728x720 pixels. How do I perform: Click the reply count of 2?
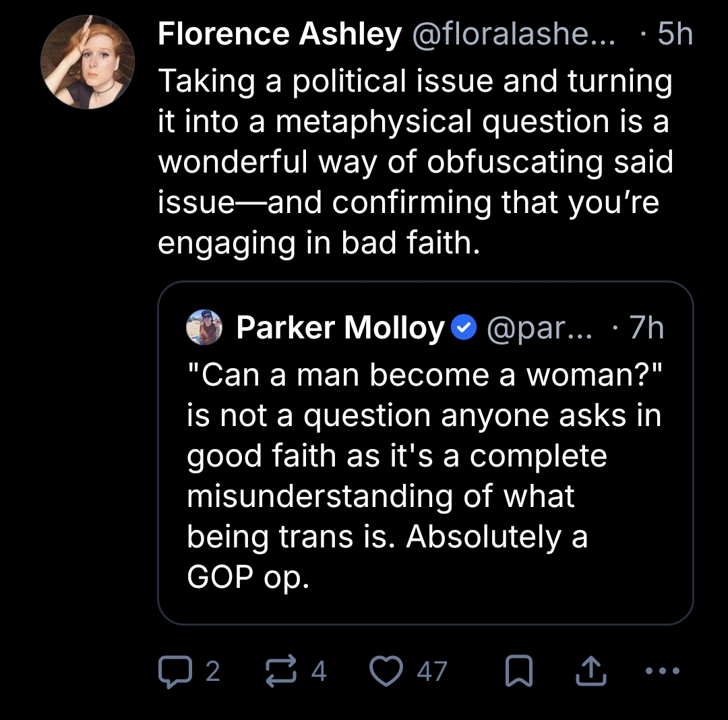pyautogui.click(x=212, y=671)
